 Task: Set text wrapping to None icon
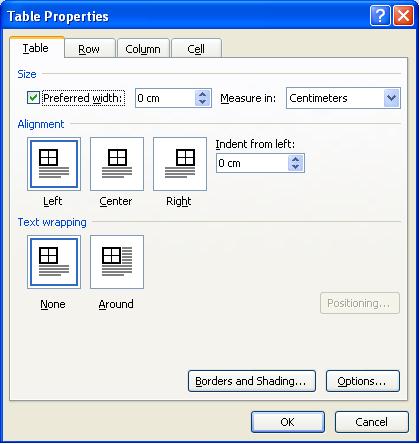tap(54, 262)
